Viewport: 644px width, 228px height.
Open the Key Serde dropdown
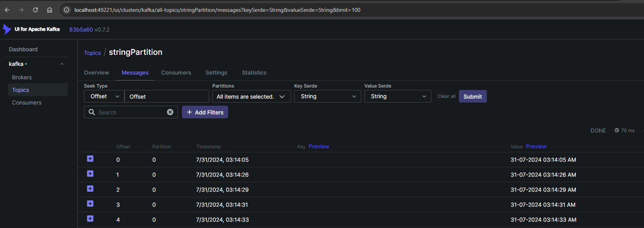pyautogui.click(x=327, y=96)
